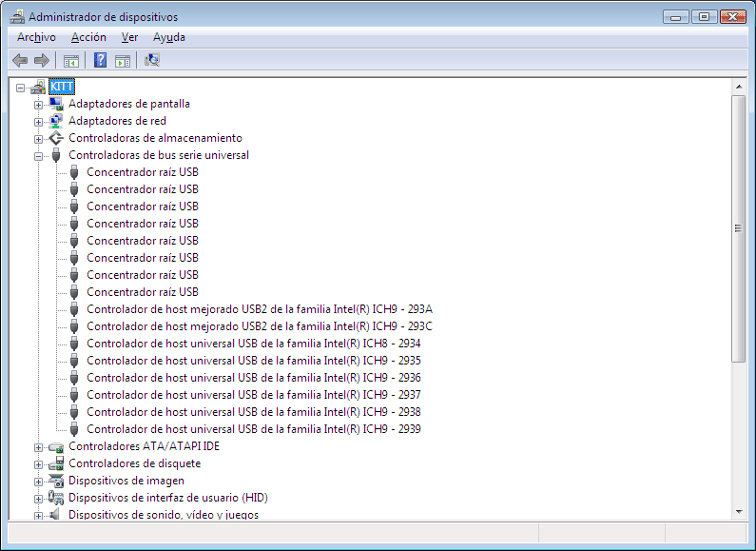Screen dimensions: 756x551
Task: Click the USB icon for ICH9 - 2935 controller
Action: click(x=74, y=361)
